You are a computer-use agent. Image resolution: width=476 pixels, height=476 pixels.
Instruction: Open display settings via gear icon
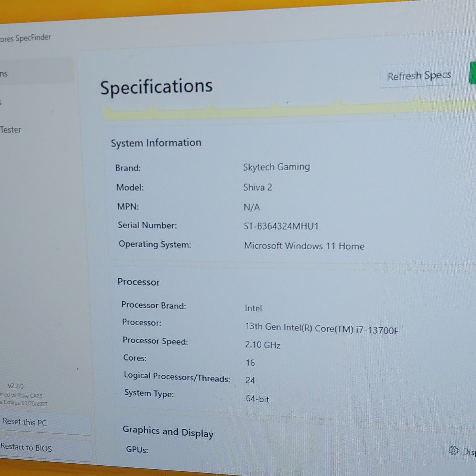point(453,451)
